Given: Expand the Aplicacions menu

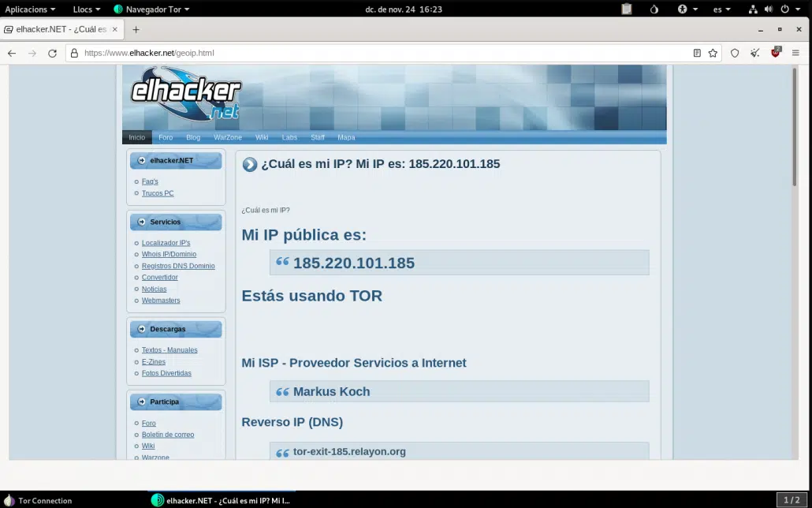Looking at the screenshot, I should click(30, 9).
